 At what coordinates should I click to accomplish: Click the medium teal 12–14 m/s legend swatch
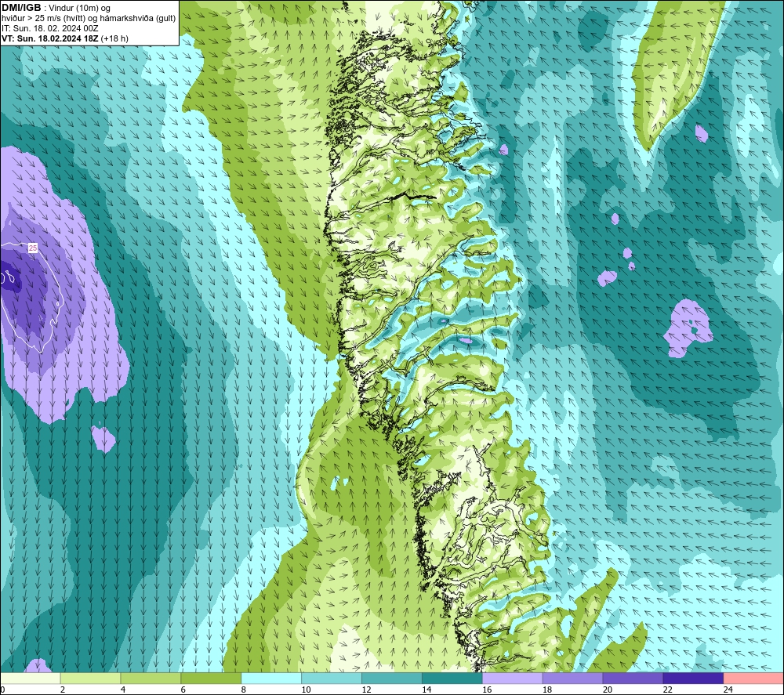392,678
